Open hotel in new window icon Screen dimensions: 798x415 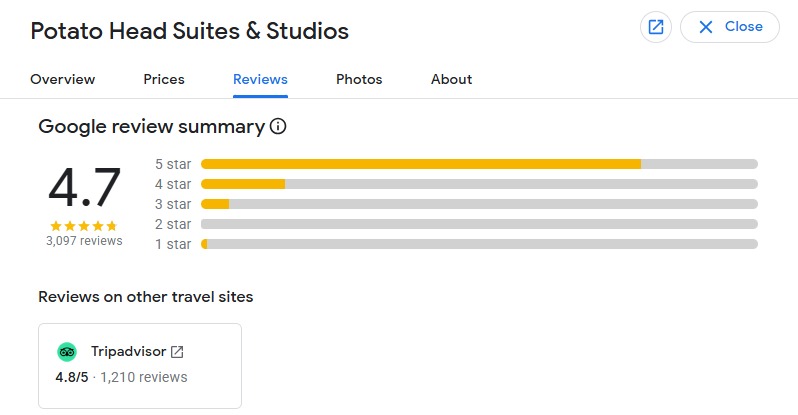(656, 27)
